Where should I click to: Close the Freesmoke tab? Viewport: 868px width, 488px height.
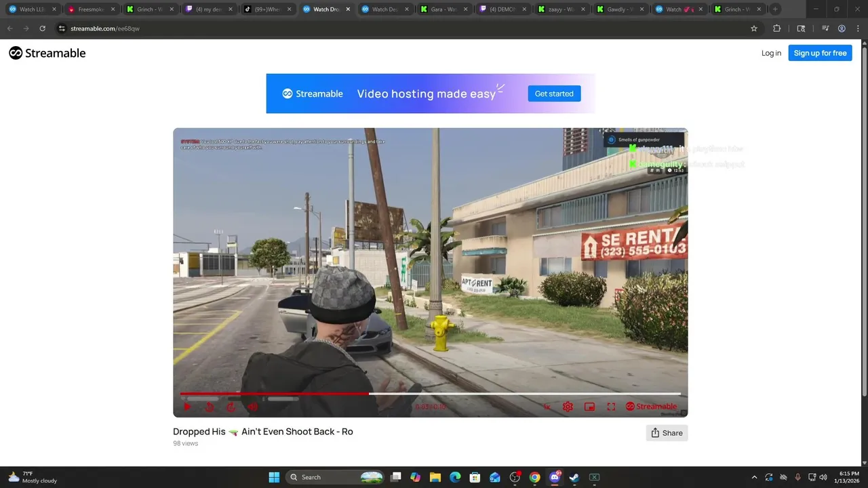[x=113, y=9]
